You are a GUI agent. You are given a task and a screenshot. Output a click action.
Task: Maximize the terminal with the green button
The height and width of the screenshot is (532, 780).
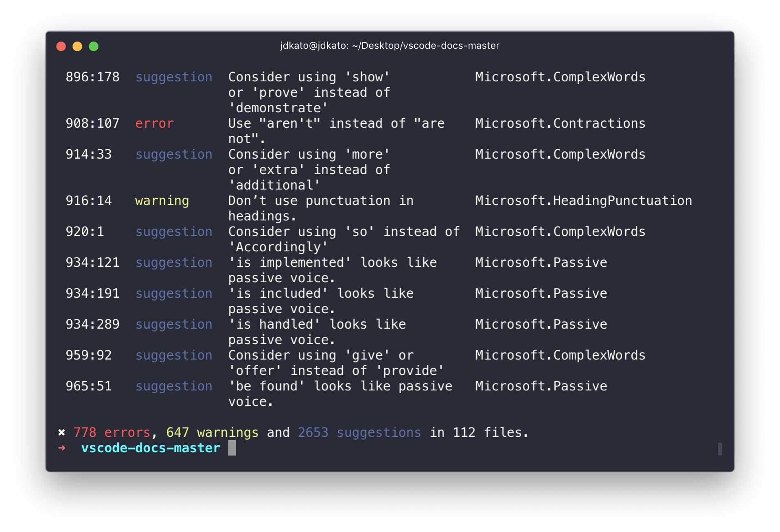94,46
